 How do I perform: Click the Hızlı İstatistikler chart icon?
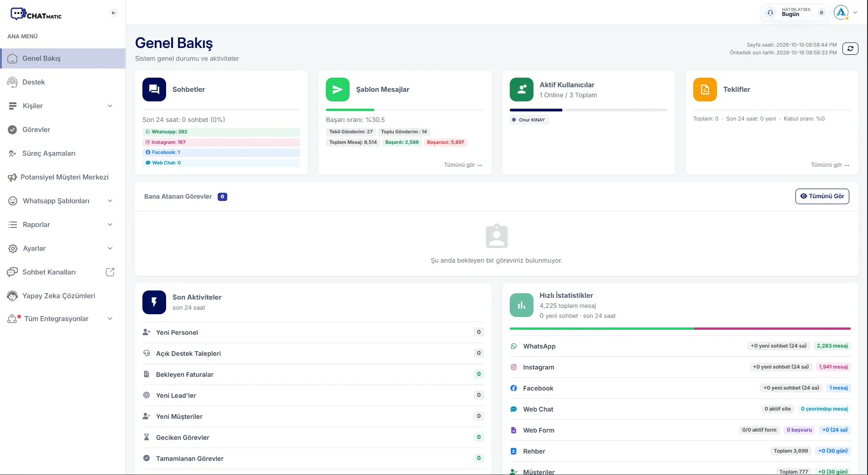point(522,305)
